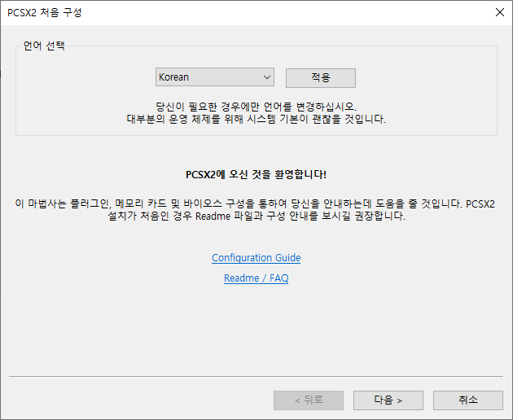Open the Korean language dropdown
Viewport: 513px width, 420px height.
[215, 77]
